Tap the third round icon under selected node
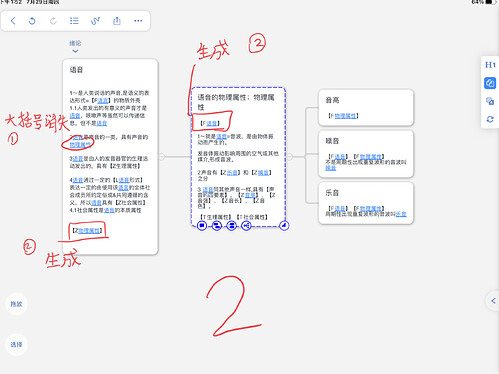 (x=232, y=226)
